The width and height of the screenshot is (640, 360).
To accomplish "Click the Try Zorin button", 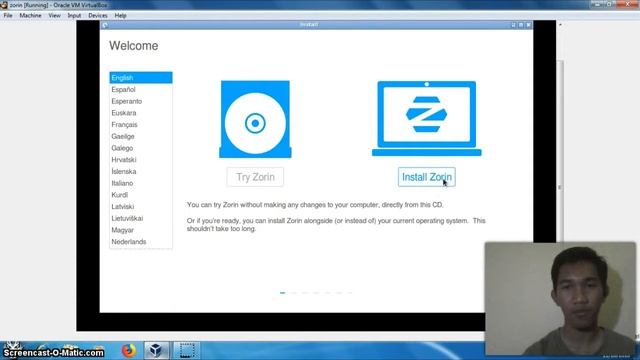I will click(255, 177).
